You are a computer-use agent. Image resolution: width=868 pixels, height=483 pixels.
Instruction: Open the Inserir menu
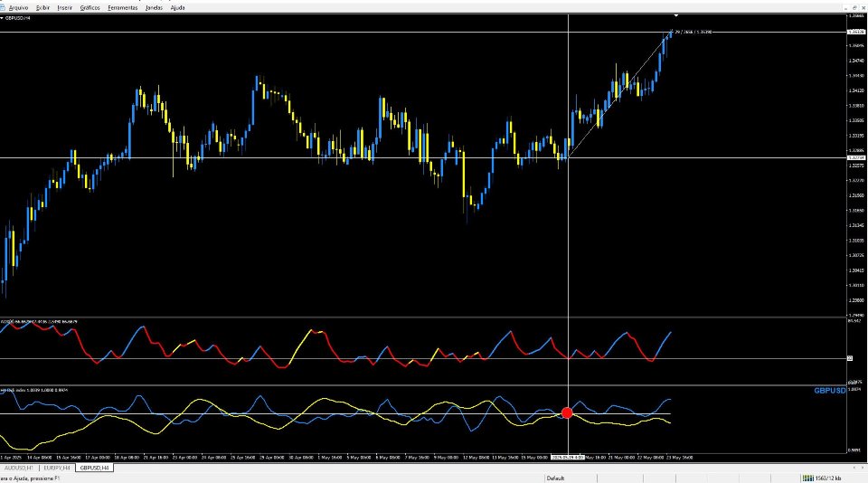click(65, 8)
